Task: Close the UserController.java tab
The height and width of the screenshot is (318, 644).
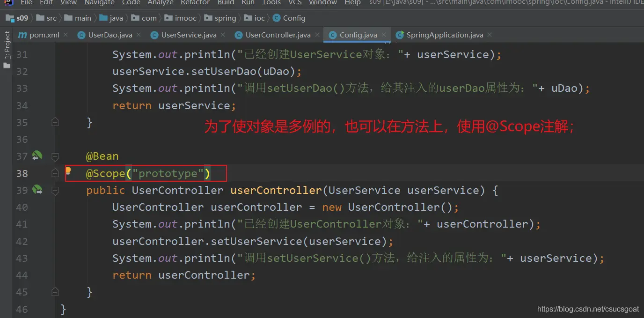Action: click(x=317, y=35)
